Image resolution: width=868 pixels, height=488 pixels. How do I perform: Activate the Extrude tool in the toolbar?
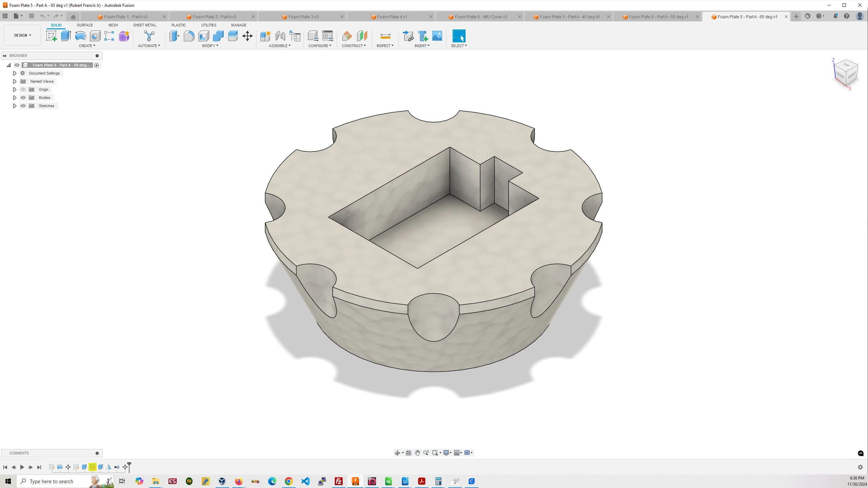pyautogui.click(x=66, y=36)
